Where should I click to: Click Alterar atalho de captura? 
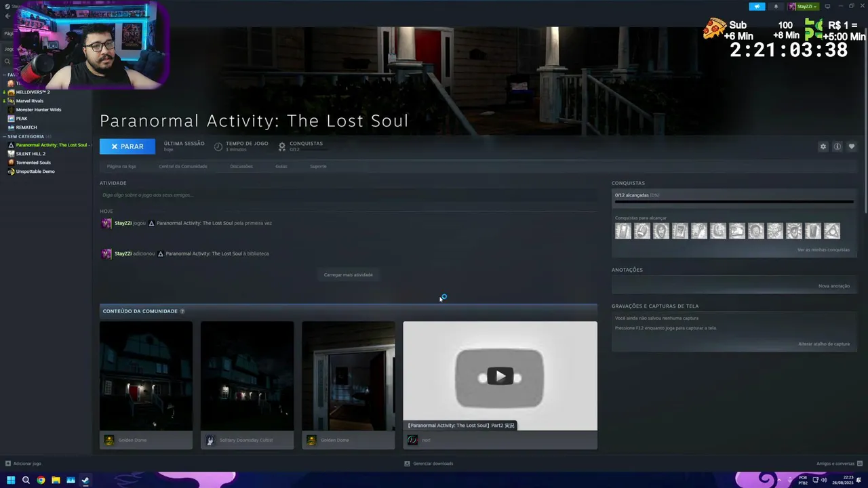click(x=824, y=344)
